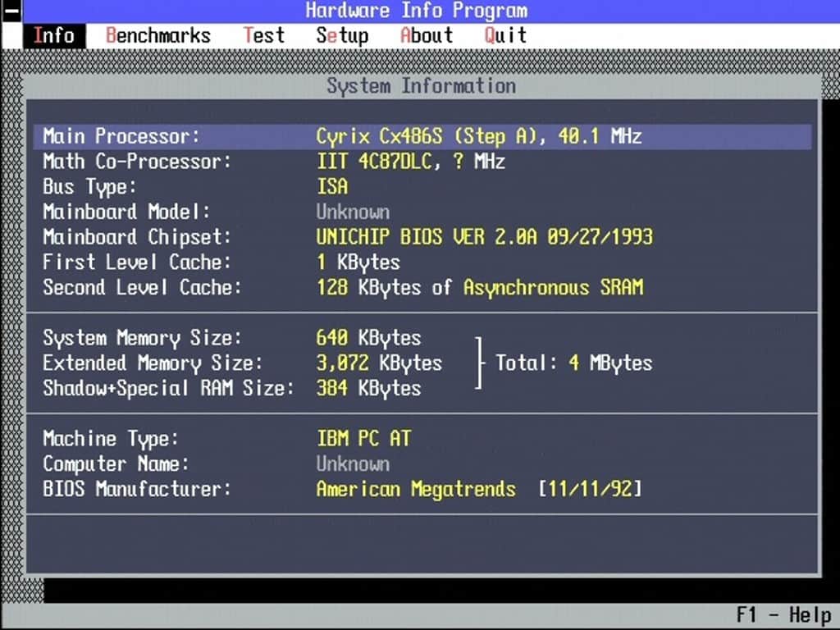Click the Mainboard Model label
This screenshot has height=630, width=840.
[126, 212]
